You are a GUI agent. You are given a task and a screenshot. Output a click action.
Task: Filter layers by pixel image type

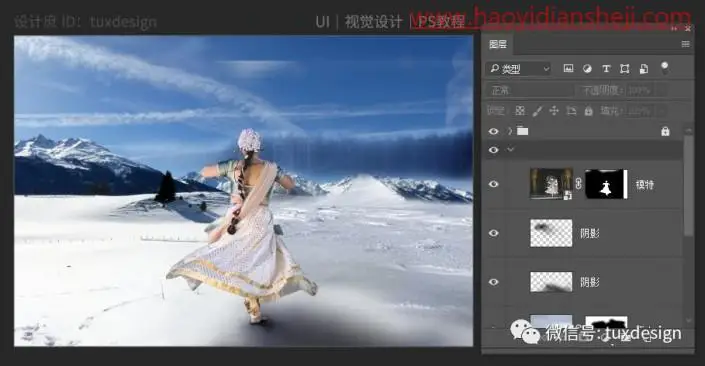568,68
